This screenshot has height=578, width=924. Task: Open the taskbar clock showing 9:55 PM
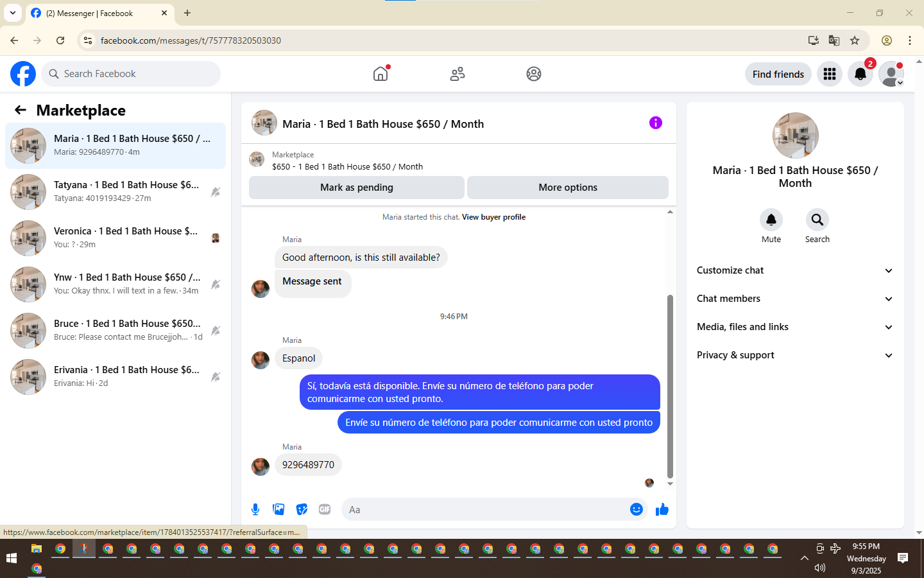coord(866,558)
